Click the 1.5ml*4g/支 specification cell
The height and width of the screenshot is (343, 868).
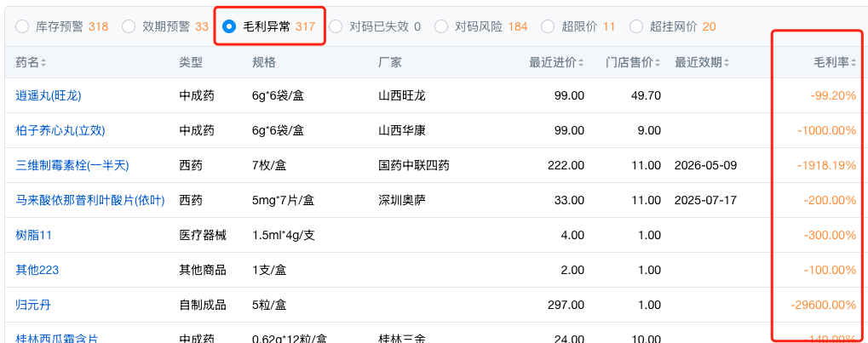(x=283, y=235)
